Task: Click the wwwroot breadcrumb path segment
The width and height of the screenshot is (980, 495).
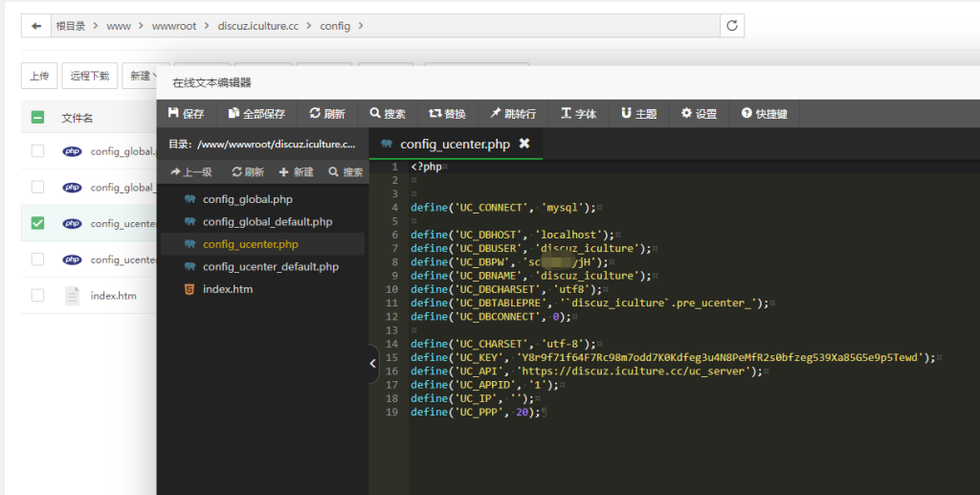Action: click(x=173, y=26)
